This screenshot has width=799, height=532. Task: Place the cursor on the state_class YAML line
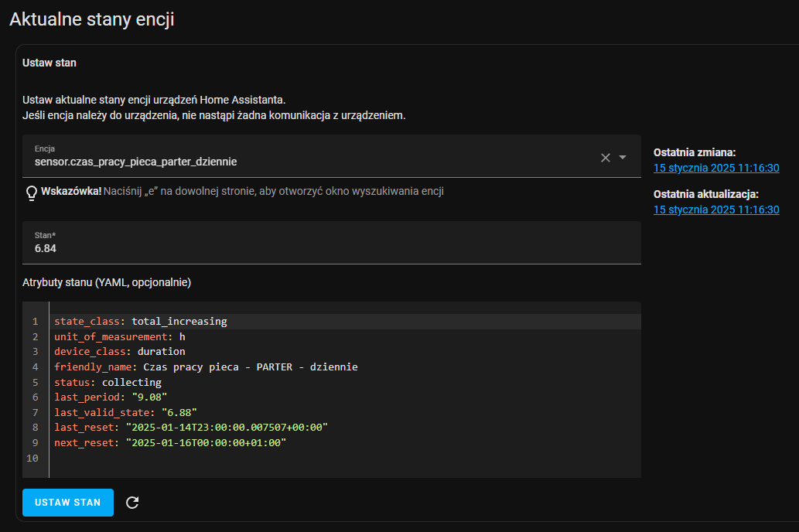(x=140, y=321)
